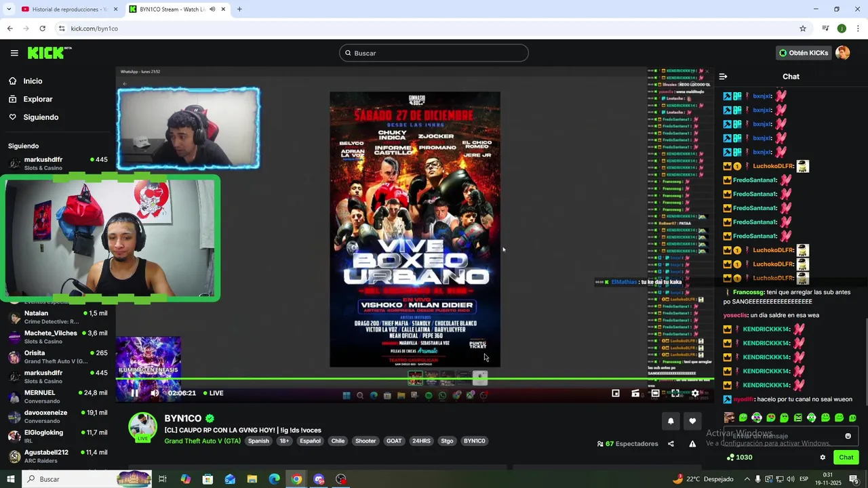Open Explorar in sidebar
Screen dimensions: 868x488
point(37,99)
